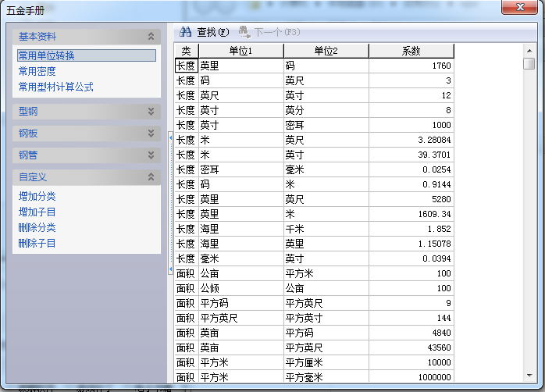Select coefficient cell 1609.34
The image size is (545, 392).
(x=411, y=214)
